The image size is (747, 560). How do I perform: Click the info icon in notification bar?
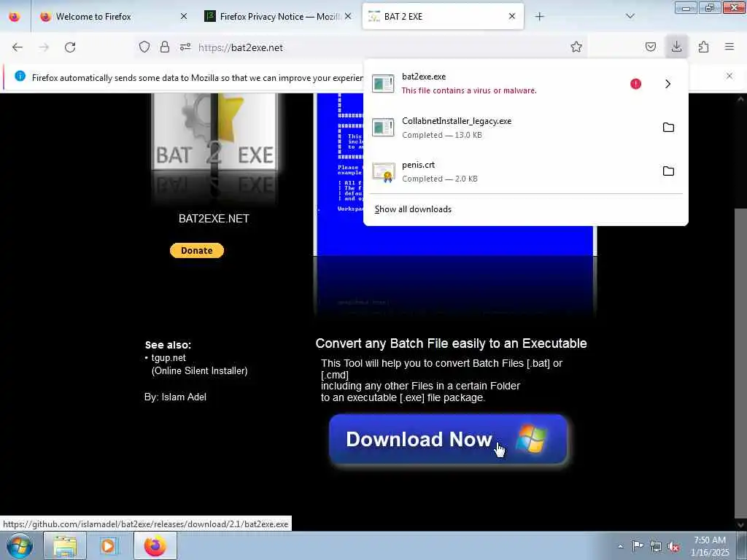click(x=20, y=76)
